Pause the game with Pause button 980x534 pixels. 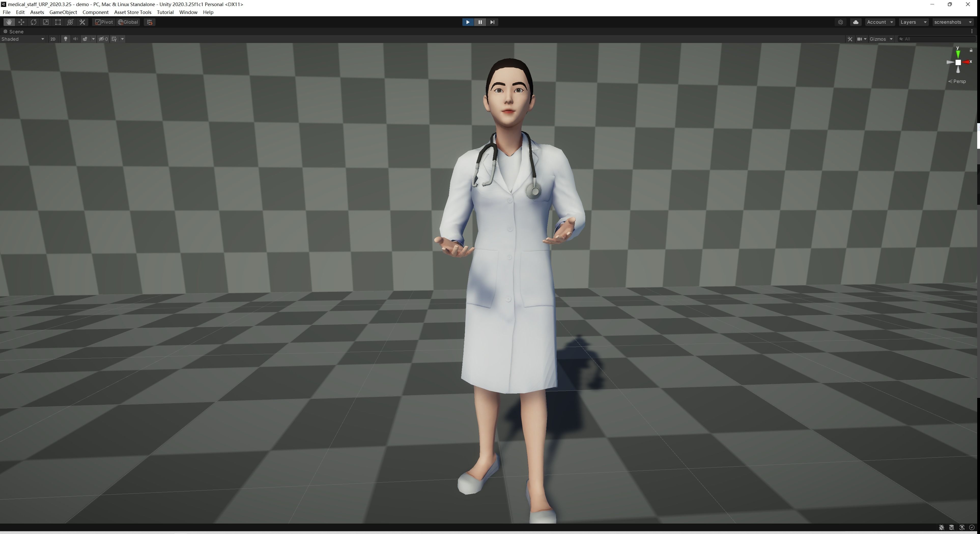pyautogui.click(x=480, y=22)
